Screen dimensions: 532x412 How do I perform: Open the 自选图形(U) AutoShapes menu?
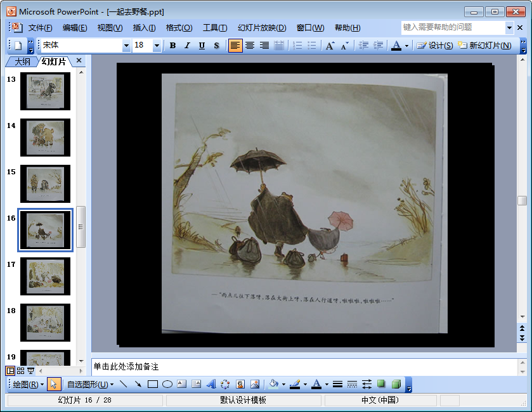coord(90,384)
